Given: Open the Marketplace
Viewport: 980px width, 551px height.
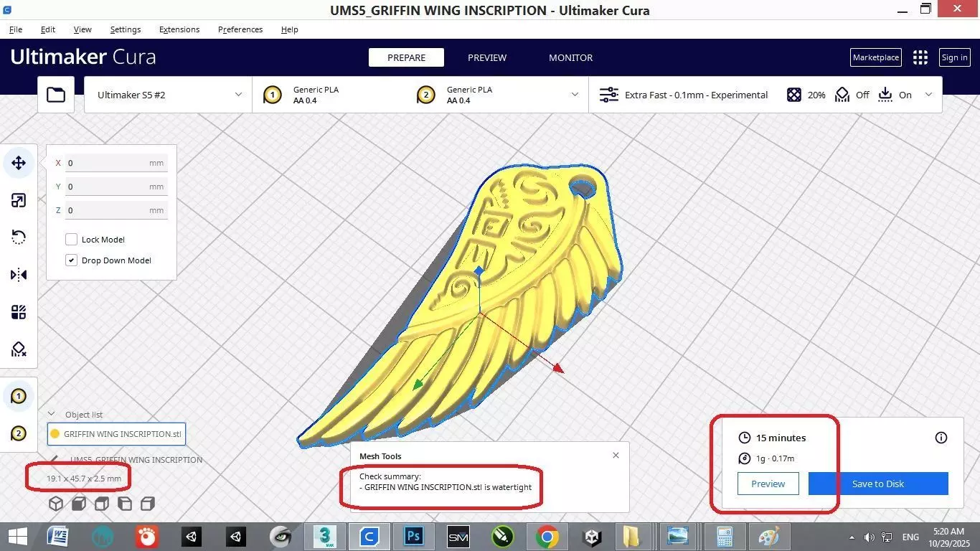Looking at the screenshot, I should tap(876, 57).
